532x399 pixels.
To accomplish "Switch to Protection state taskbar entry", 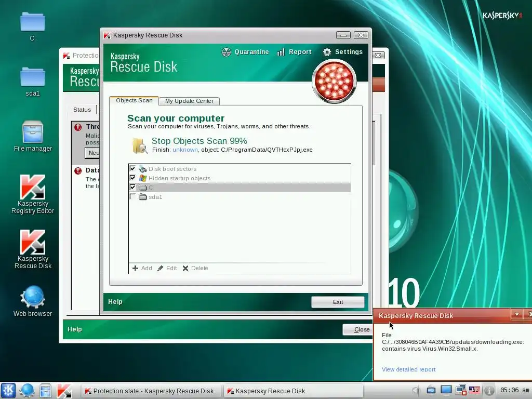I will click(151, 391).
